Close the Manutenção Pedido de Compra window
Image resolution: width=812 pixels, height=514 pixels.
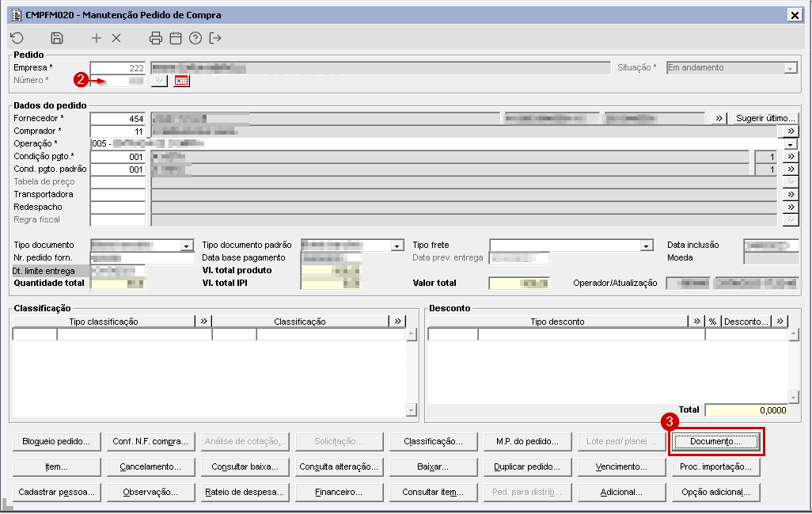[795, 15]
